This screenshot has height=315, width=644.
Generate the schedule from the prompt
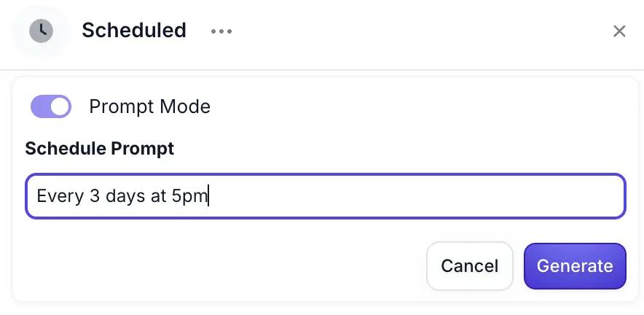tap(575, 266)
